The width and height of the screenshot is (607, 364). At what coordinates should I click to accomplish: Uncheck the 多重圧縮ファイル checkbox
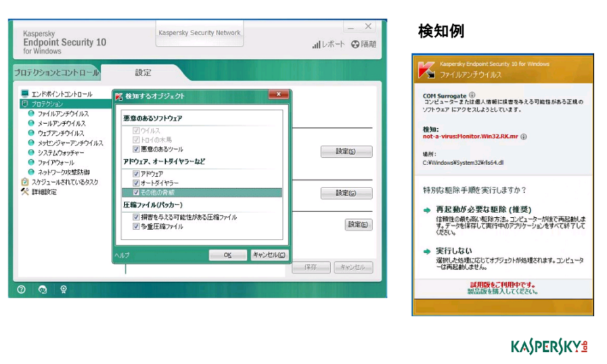pos(136,227)
